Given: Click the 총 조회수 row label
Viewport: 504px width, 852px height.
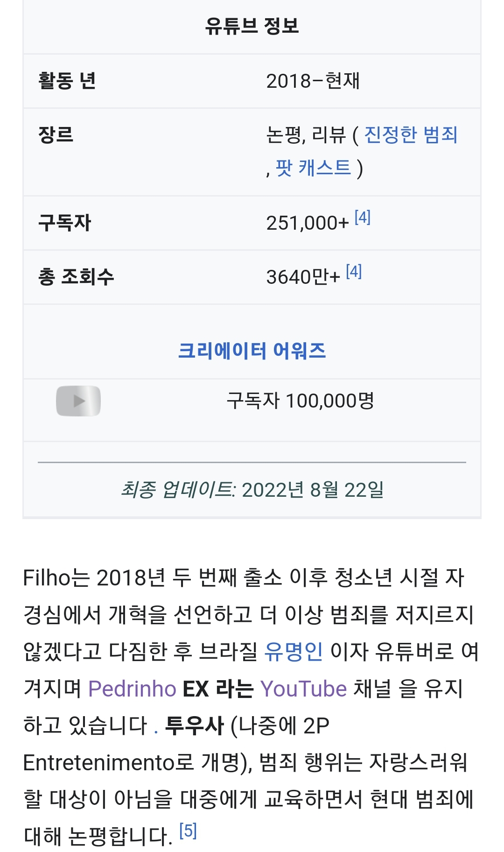Looking at the screenshot, I should 76,277.
